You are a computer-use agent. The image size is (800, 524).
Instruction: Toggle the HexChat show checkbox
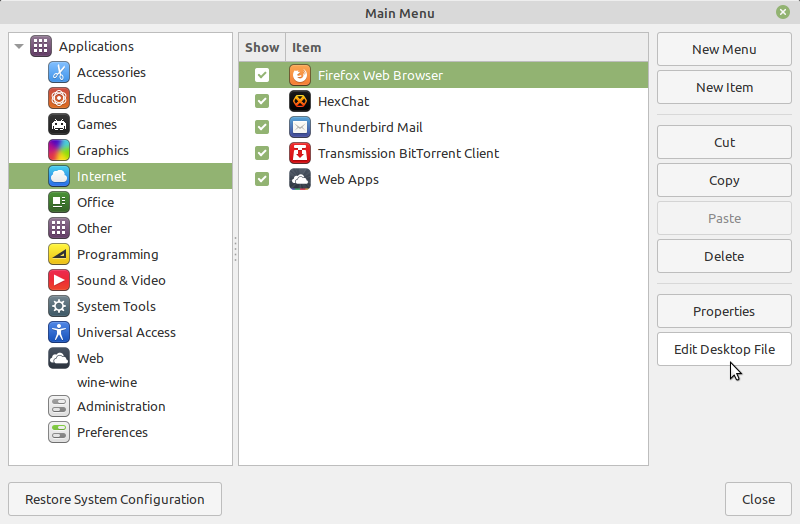[x=262, y=102]
